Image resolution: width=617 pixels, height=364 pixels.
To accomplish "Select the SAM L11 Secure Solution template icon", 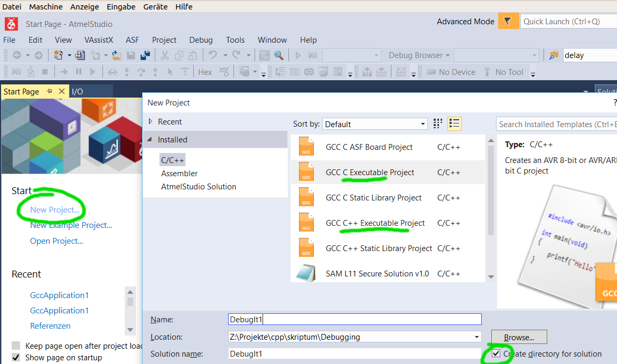I will (x=306, y=273).
